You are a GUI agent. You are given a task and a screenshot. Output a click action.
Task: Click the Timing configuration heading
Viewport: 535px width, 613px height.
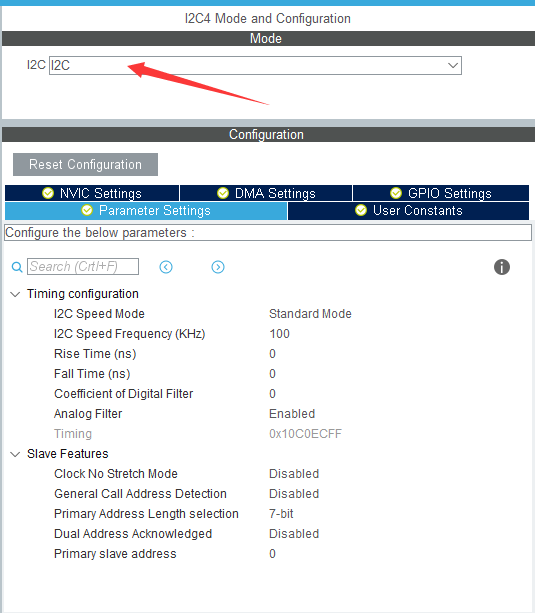coord(83,294)
